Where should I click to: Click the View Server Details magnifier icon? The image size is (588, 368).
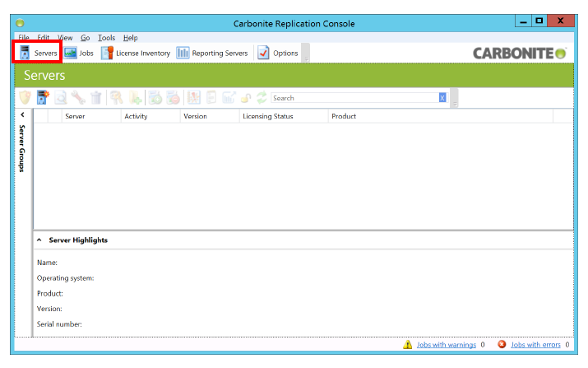point(61,98)
